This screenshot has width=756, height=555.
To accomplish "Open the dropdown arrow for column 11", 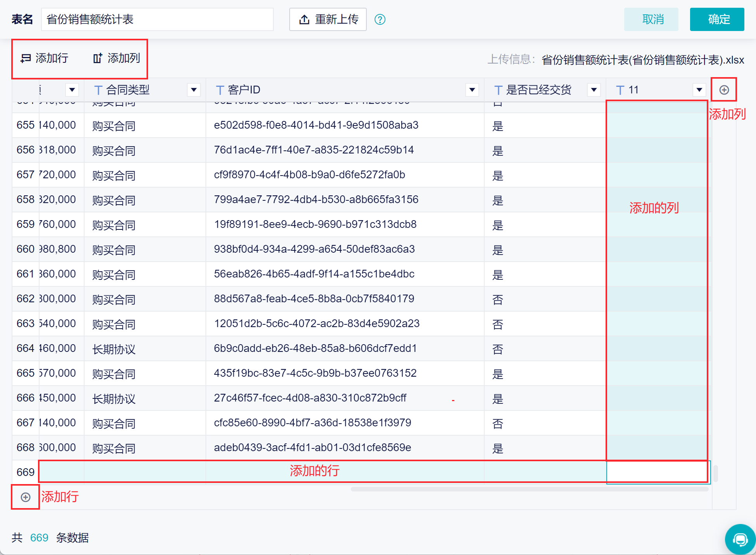I will (699, 90).
